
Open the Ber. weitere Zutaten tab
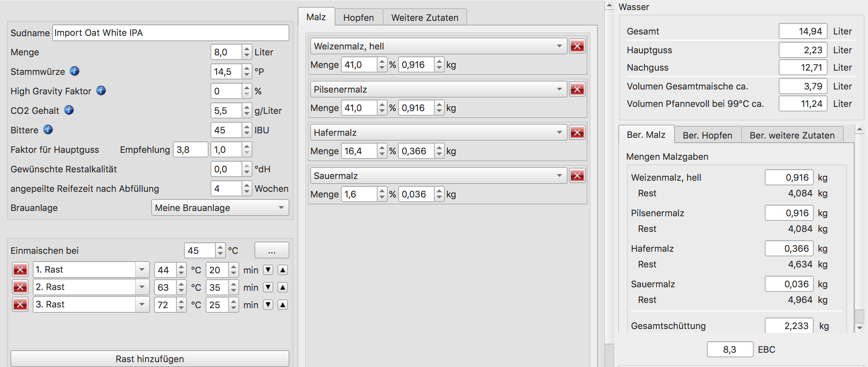click(x=792, y=135)
